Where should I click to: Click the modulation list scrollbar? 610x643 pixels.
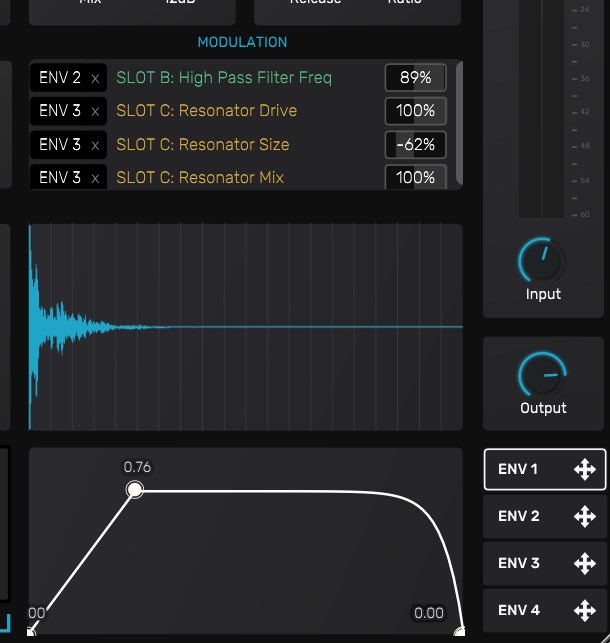[459, 122]
